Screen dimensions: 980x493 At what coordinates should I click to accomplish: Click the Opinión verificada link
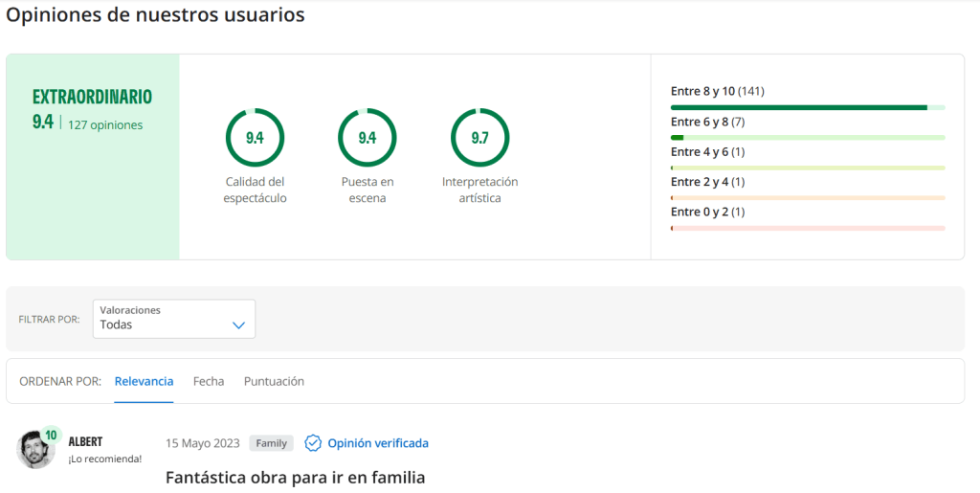pos(378,443)
